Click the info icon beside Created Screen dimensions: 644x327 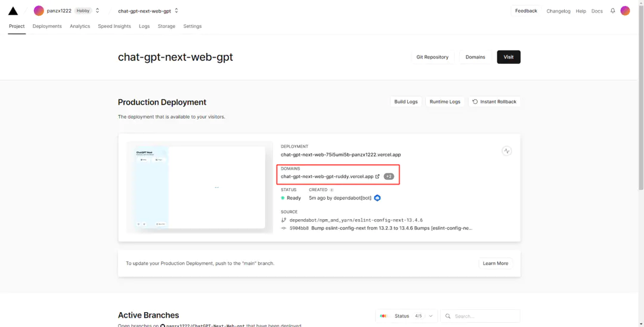(x=332, y=190)
